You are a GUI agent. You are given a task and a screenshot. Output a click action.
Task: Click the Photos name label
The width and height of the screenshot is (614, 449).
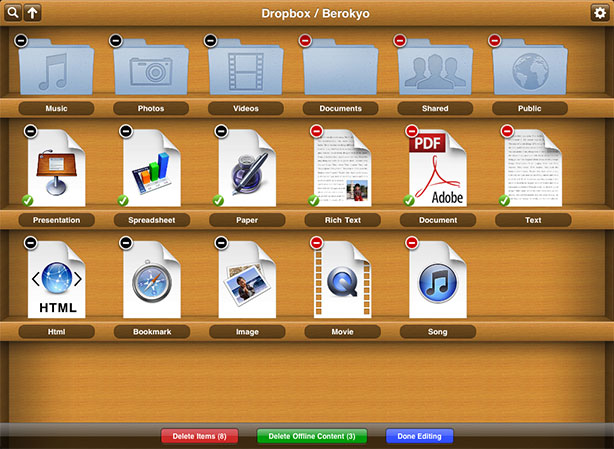pyautogui.click(x=151, y=108)
